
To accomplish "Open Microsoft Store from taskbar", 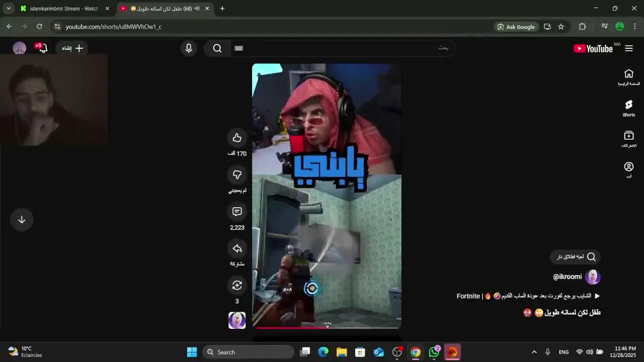I will [360, 352].
